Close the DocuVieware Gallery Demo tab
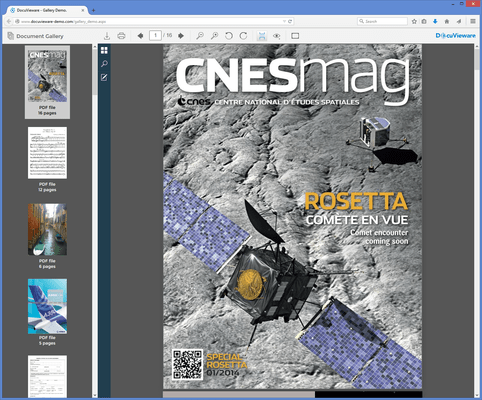The height and width of the screenshot is (400, 482). 83,10
